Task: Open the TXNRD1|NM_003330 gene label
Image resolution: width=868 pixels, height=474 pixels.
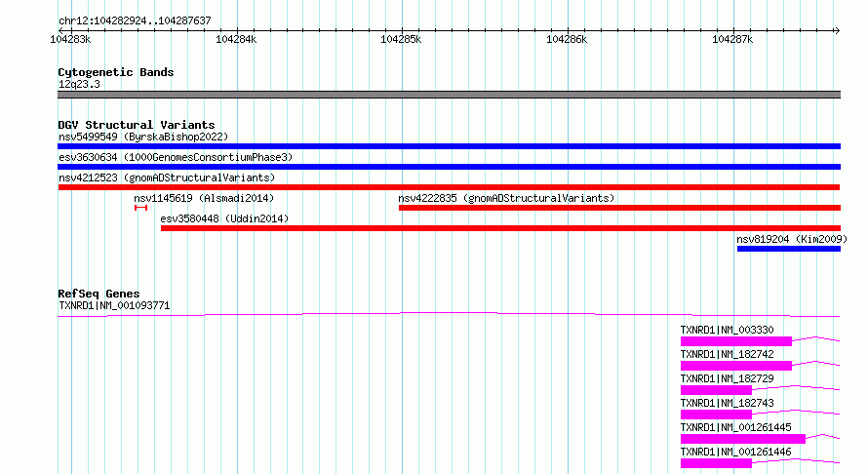Action: (727, 330)
